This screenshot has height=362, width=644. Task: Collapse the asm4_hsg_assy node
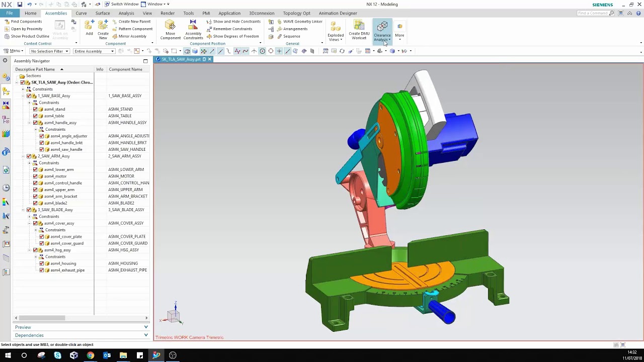click(29, 250)
